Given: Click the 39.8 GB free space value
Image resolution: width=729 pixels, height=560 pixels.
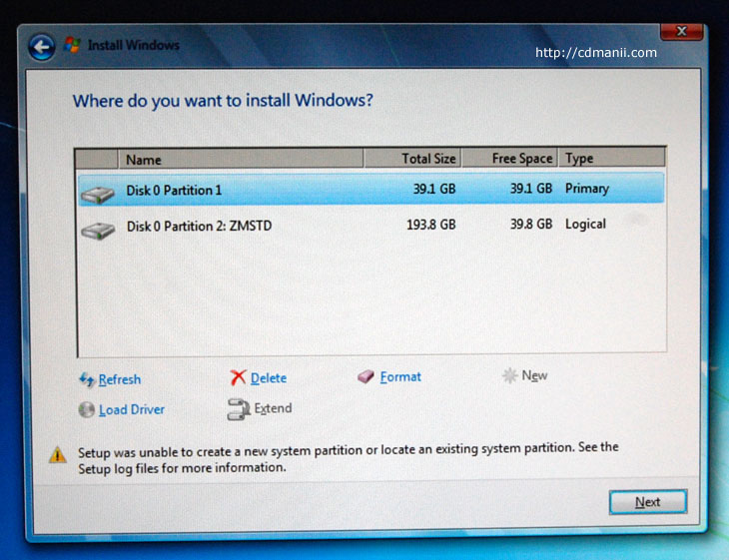Looking at the screenshot, I should [531, 224].
